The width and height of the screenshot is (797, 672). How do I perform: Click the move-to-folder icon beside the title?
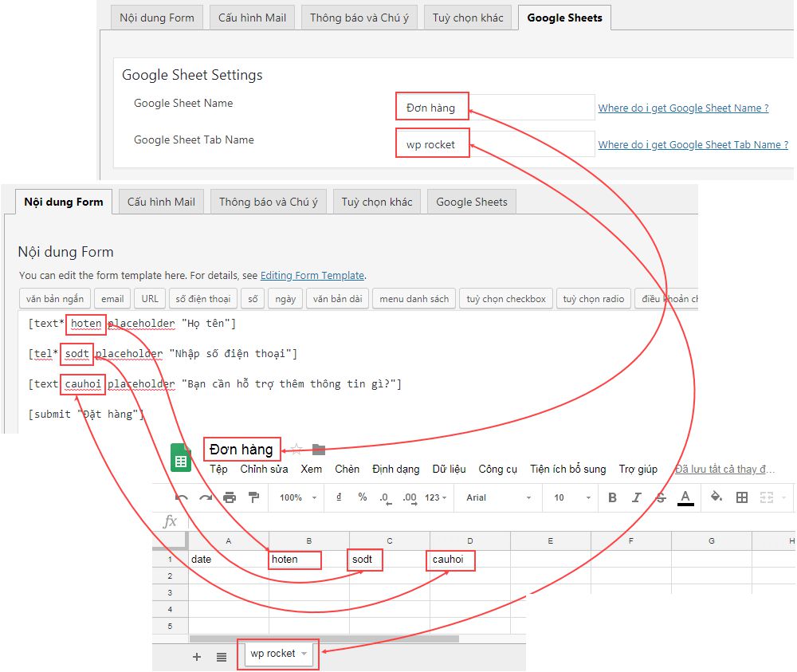(x=319, y=450)
